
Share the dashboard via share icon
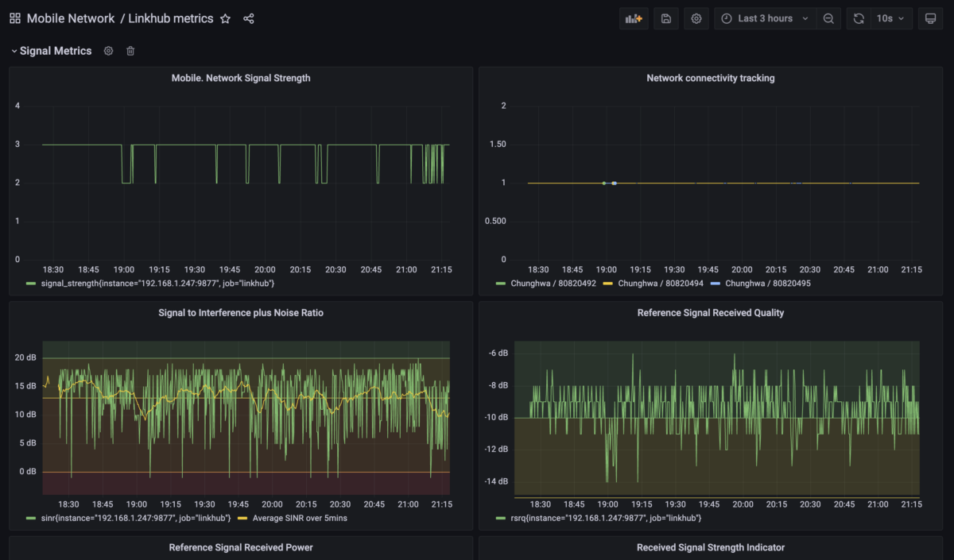pyautogui.click(x=249, y=18)
